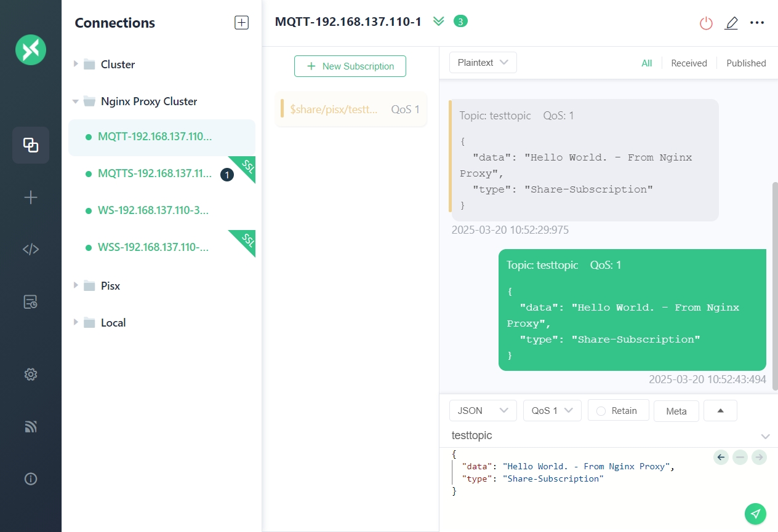The width and height of the screenshot is (778, 532).
Task: Click the New Subscription button
Action: (x=350, y=66)
